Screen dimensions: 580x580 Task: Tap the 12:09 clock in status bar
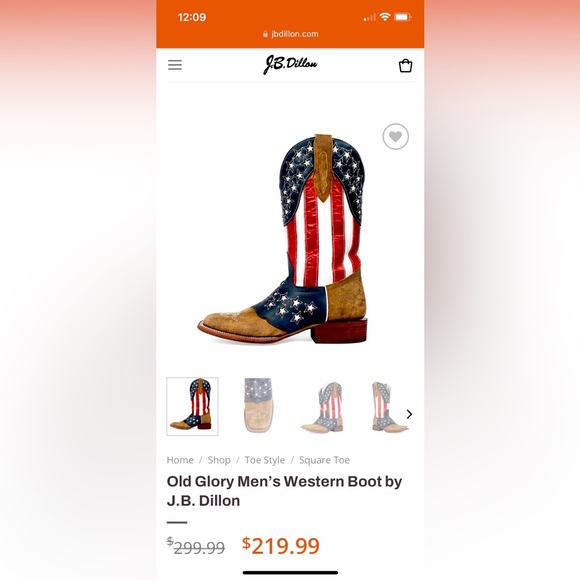(192, 17)
